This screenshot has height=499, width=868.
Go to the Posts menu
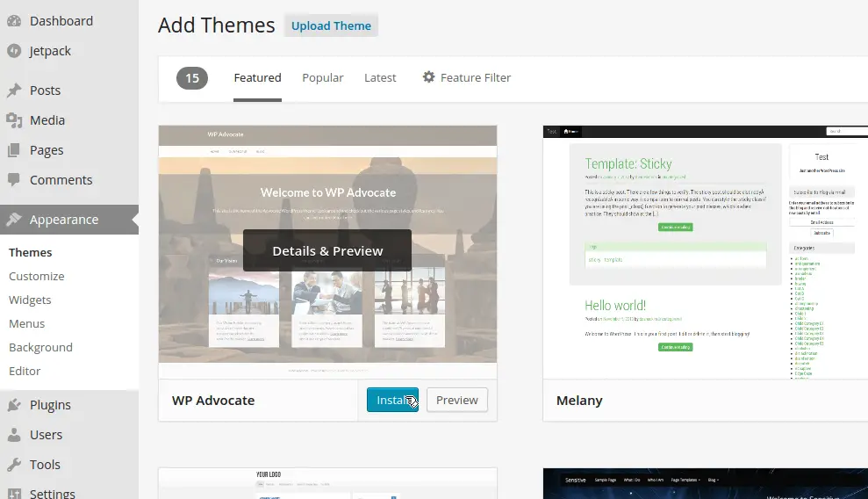(x=46, y=90)
